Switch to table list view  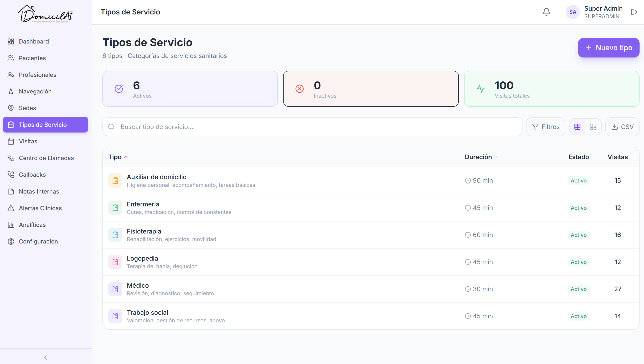tap(577, 127)
